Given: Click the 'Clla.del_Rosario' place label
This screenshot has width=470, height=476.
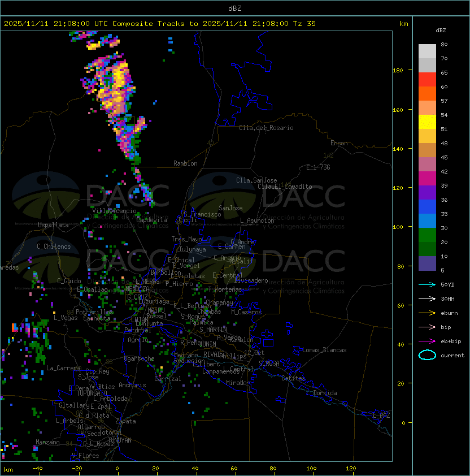Looking at the screenshot, I should [266, 128].
